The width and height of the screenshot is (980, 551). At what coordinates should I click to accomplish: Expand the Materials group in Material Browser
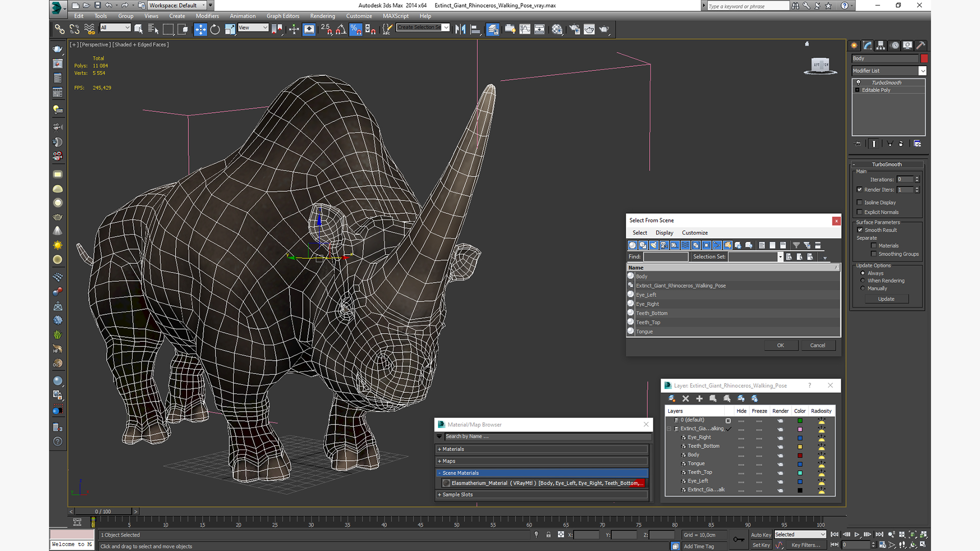click(x=542, y=449)
